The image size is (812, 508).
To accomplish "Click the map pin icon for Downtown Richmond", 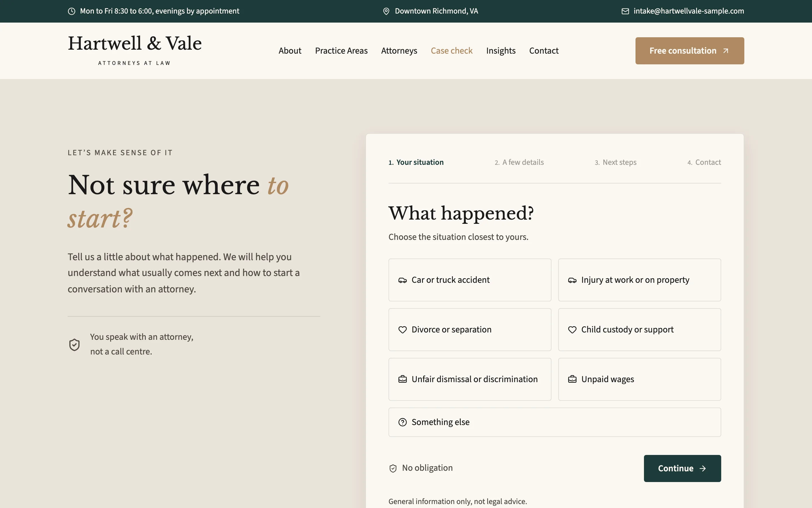I will 386,11.
